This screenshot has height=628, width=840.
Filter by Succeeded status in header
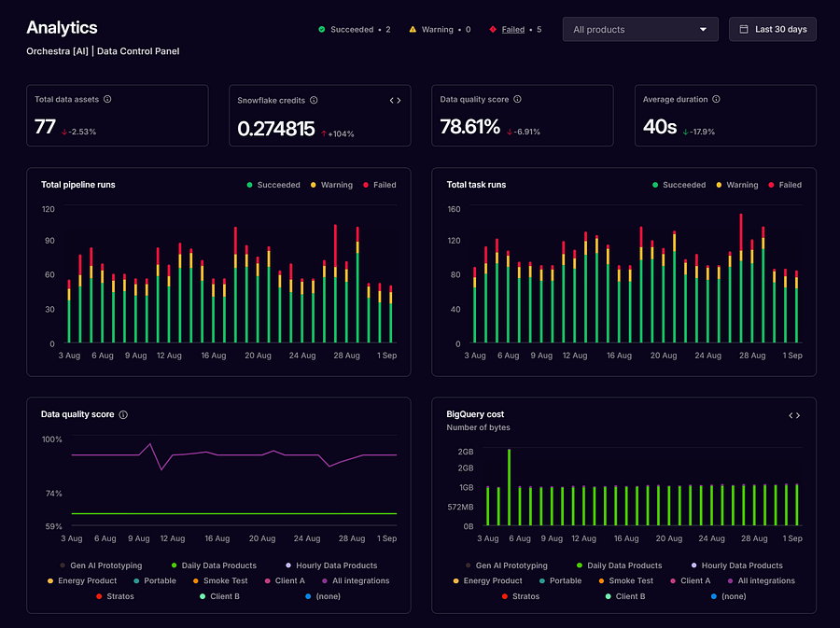[354, 30]
